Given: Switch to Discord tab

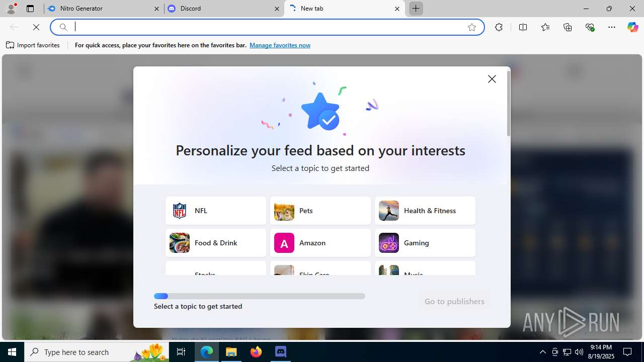Looking at the screenshot, I should click(x=224, y=9).
